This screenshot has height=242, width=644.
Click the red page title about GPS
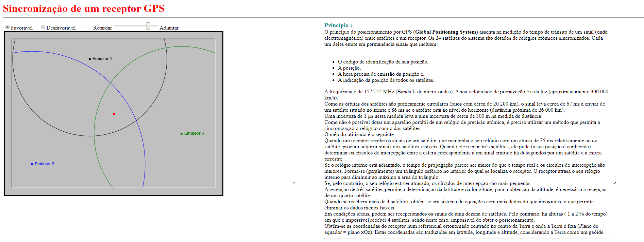[x=84, y=8]
